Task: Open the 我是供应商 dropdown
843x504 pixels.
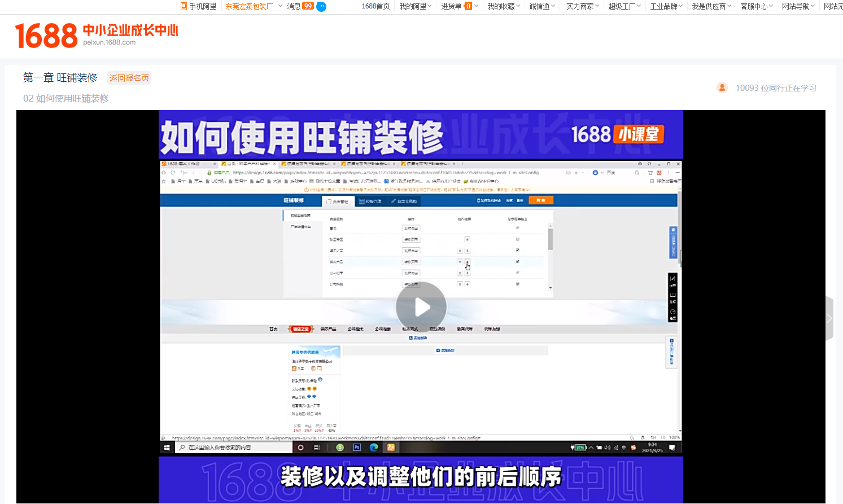Action: pos(711,6)
